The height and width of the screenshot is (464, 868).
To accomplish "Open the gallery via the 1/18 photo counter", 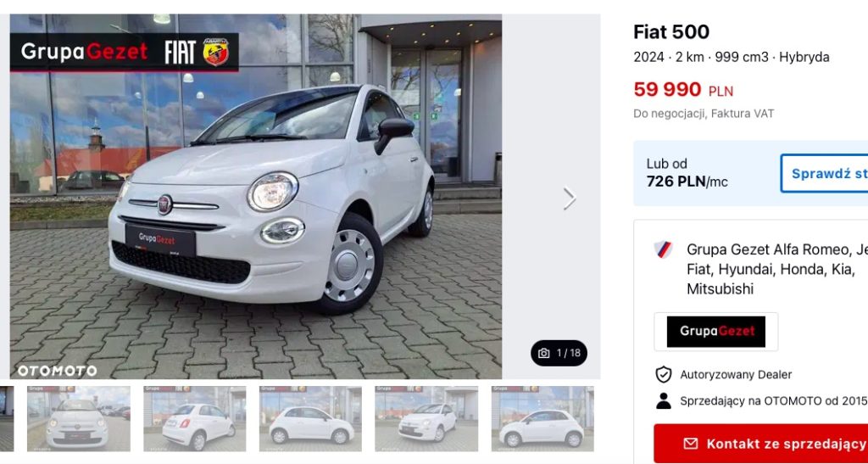I will [559, 353].
